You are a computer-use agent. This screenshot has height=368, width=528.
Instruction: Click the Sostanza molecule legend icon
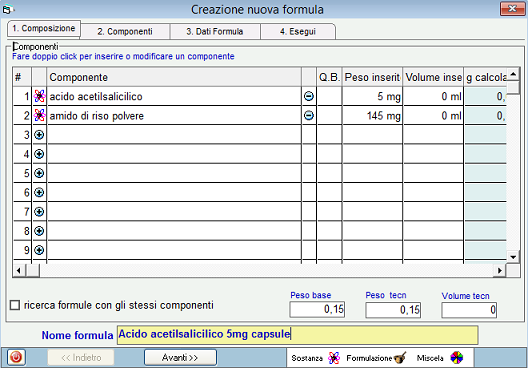(x=334, y=358)
